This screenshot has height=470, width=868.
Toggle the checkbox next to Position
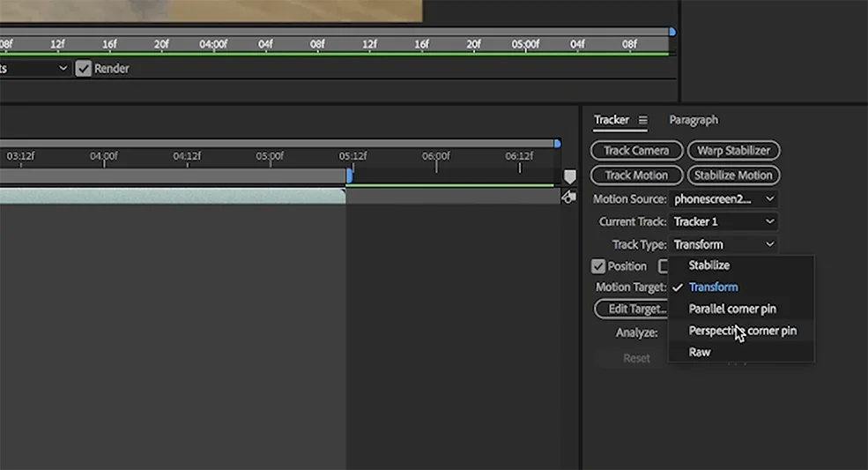(664, 266)
